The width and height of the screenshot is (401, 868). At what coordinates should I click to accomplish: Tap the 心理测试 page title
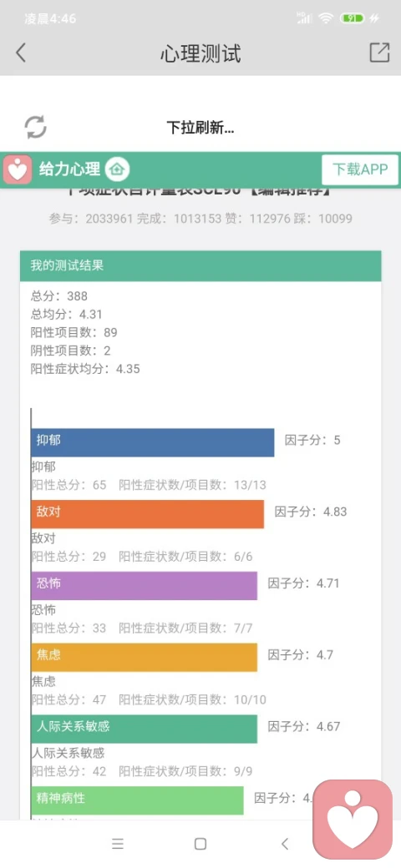(200, 53)
